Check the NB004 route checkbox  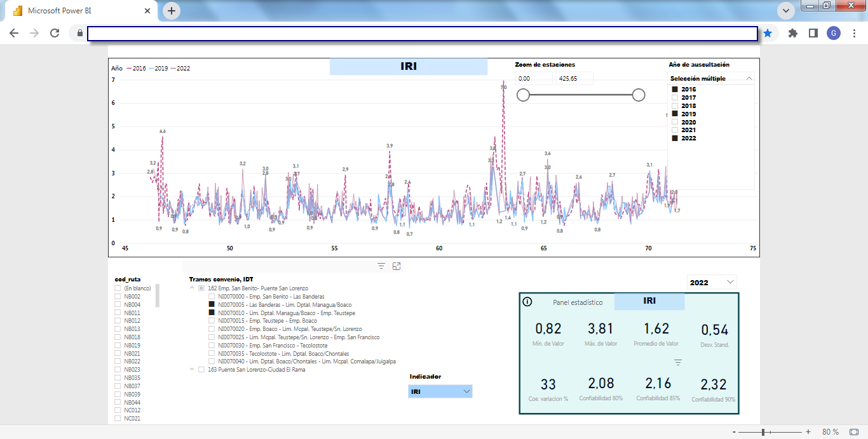[118, 305]
